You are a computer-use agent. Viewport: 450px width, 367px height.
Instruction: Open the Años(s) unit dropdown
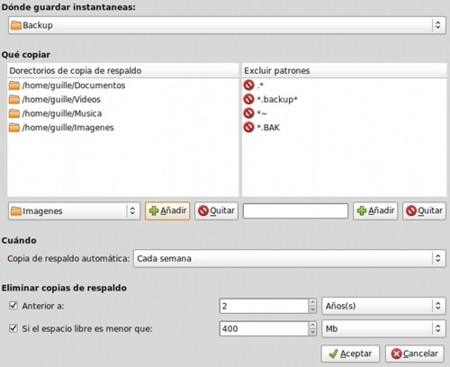[383, 306]
